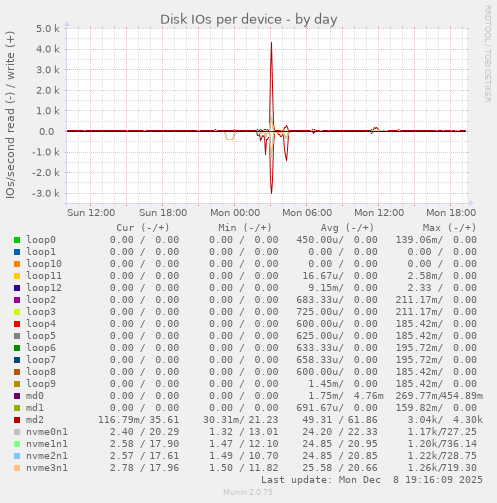Click the nvme0n1 max value '1.17k/727.25'
497x503 pixels.
coord(442,432)
